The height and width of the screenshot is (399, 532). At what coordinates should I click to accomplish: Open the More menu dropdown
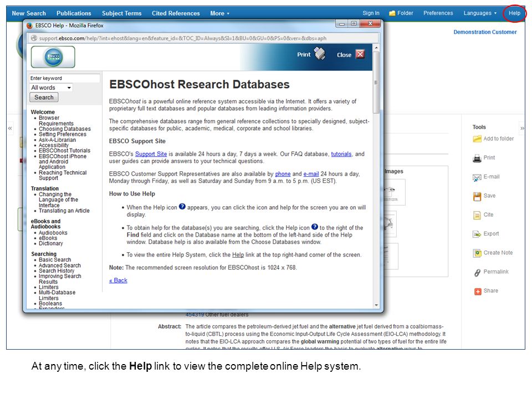219,13
